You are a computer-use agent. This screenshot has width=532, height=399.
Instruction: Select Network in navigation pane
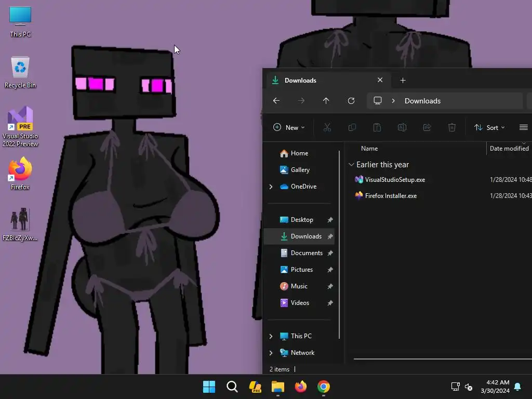pyautogui.click(x=297, y=353)
